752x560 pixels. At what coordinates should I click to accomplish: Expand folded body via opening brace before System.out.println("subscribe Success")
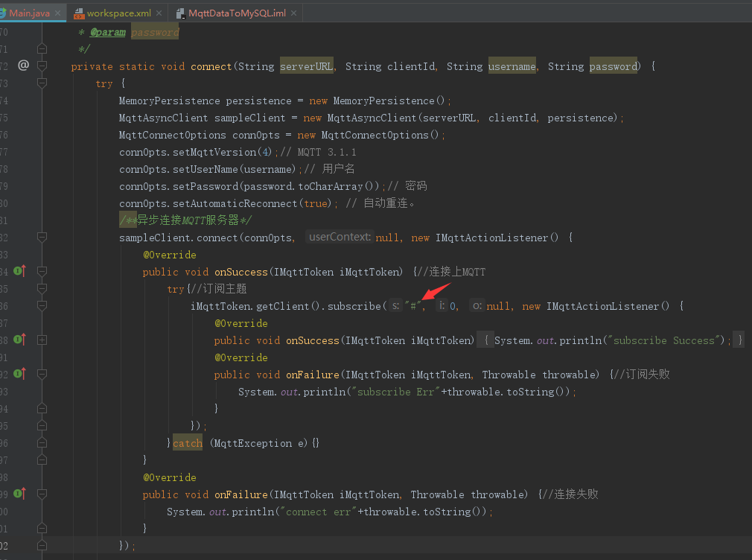tap(486, 340)
